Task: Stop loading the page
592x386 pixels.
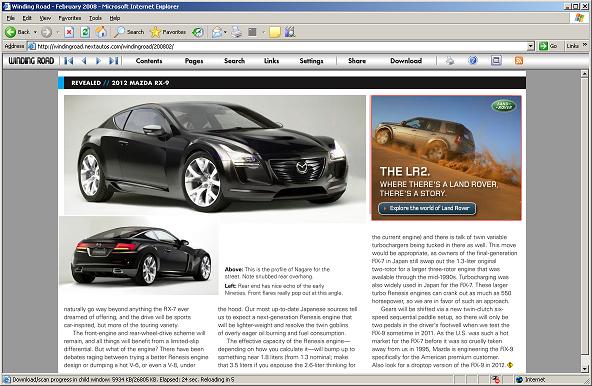Action: (69, 32)
